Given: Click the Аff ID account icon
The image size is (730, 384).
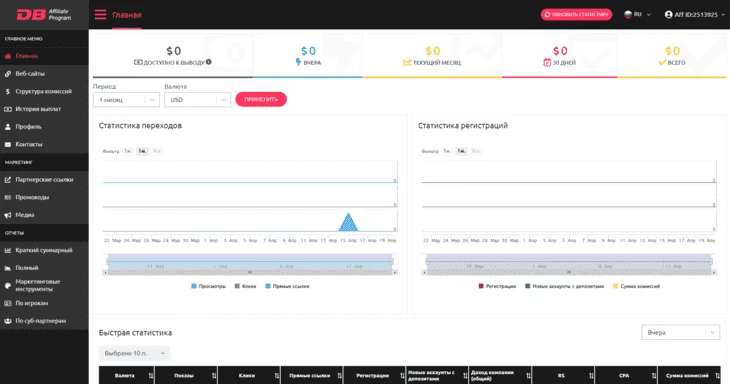Looking at the screenshot, I should 669,15.
